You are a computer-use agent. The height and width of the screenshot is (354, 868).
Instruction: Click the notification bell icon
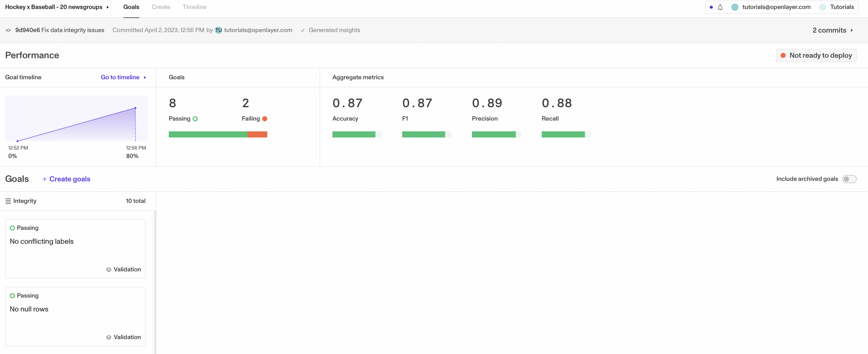720,7
